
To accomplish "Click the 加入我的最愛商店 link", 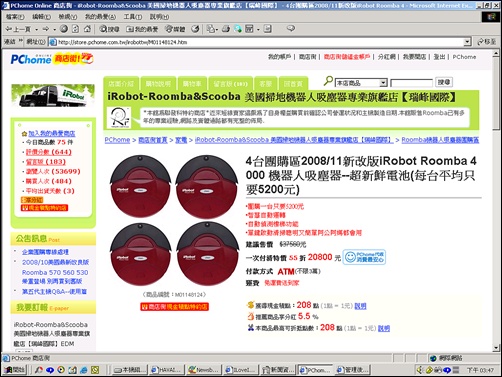I will 52,133.
